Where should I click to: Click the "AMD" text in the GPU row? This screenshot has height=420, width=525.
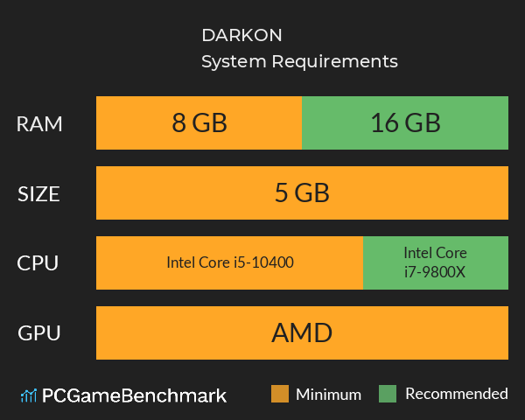click(x=302, y=332)
